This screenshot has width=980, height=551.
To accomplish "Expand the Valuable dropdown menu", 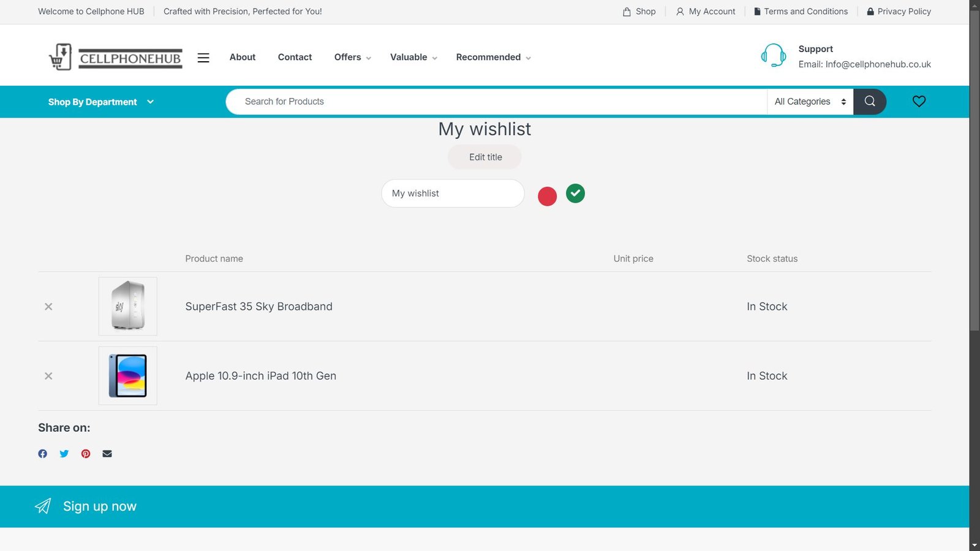I will [414, 57].
